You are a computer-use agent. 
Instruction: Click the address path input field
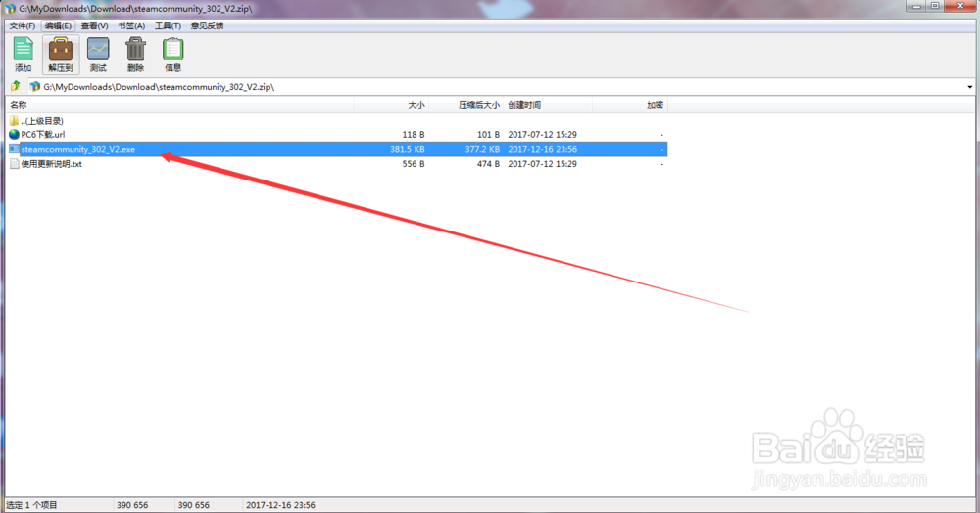tap(500, 87)
